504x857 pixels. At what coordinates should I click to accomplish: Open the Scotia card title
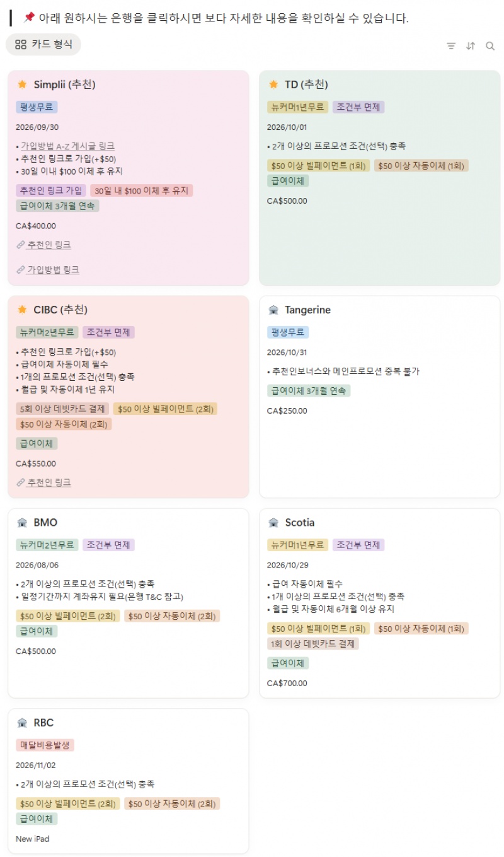pyautogui.click(x=299, y=522)
